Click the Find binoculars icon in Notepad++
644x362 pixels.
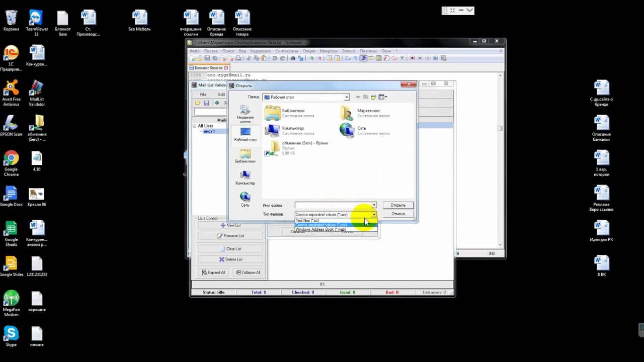293,58
